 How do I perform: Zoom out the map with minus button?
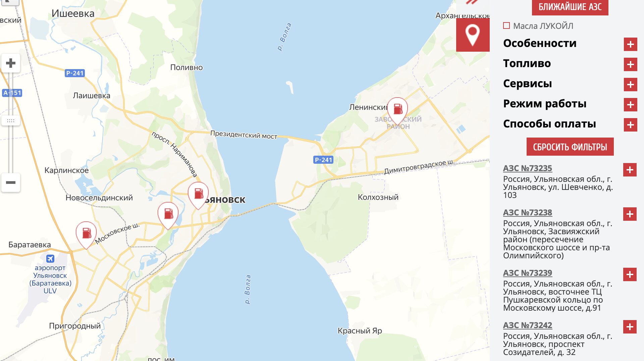pyautogui.click(x=11, y=183)
